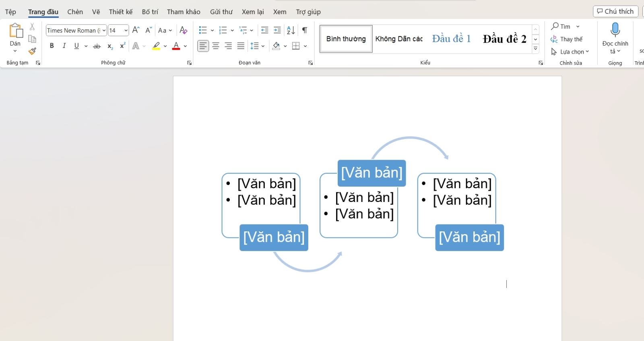
Task: Apply the Không Dãn cách style
Action: tap(399, 39)
